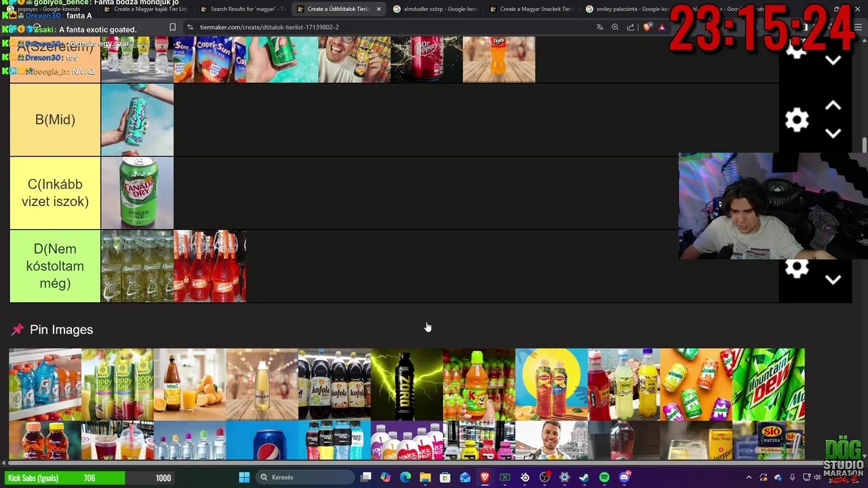Open Spotify from the taskbar
The image size is (868, 488).
tap(604, 477)
